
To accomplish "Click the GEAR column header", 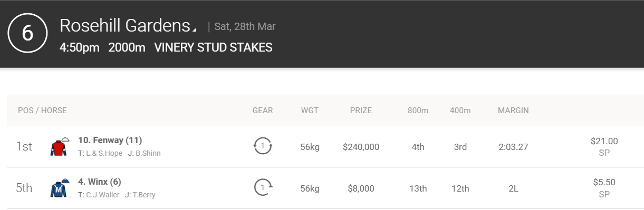I will pos(263,111).
